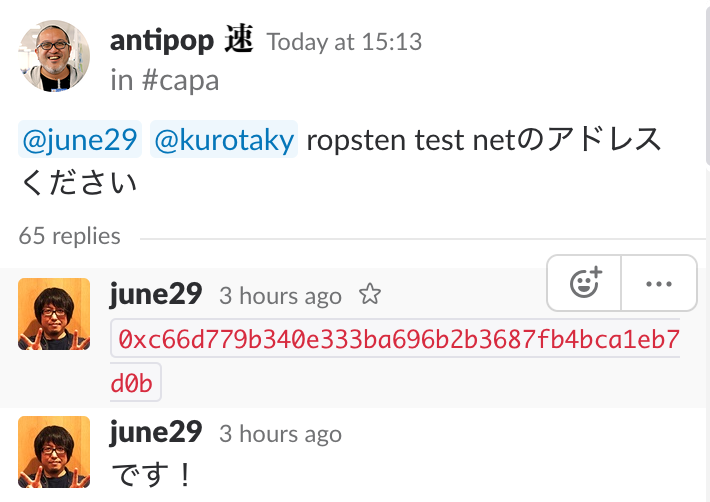Star the june29 address message

(370, 295)
